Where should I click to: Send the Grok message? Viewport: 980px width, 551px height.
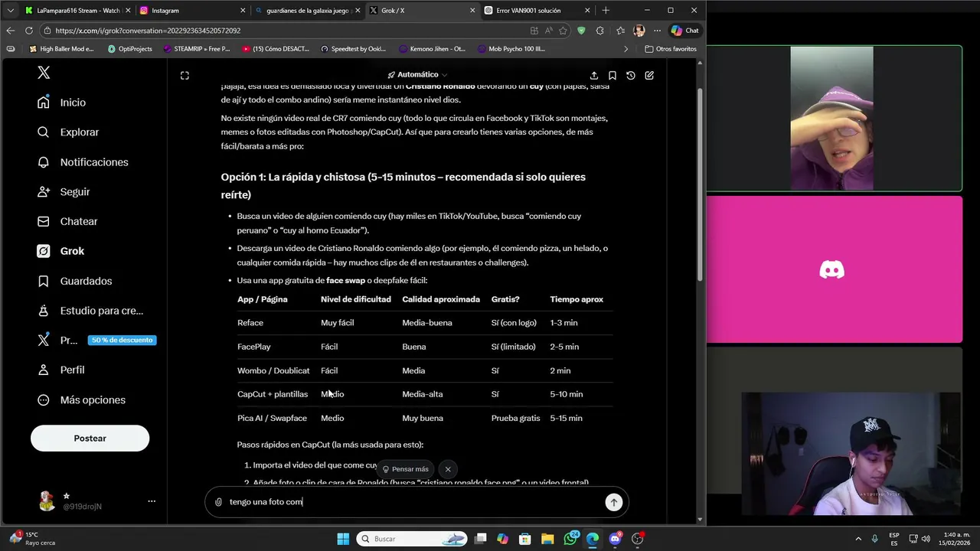(613, 502)
